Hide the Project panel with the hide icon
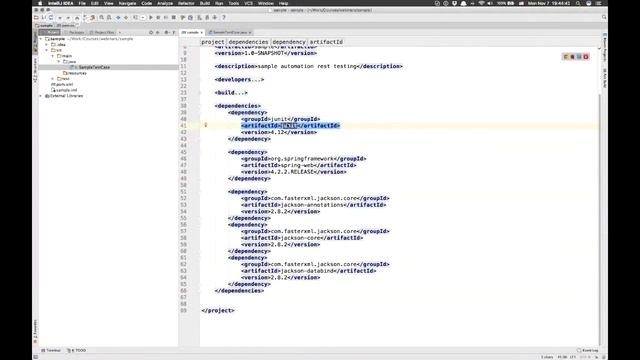The image size is (640, 360). (x=174, y=32)
